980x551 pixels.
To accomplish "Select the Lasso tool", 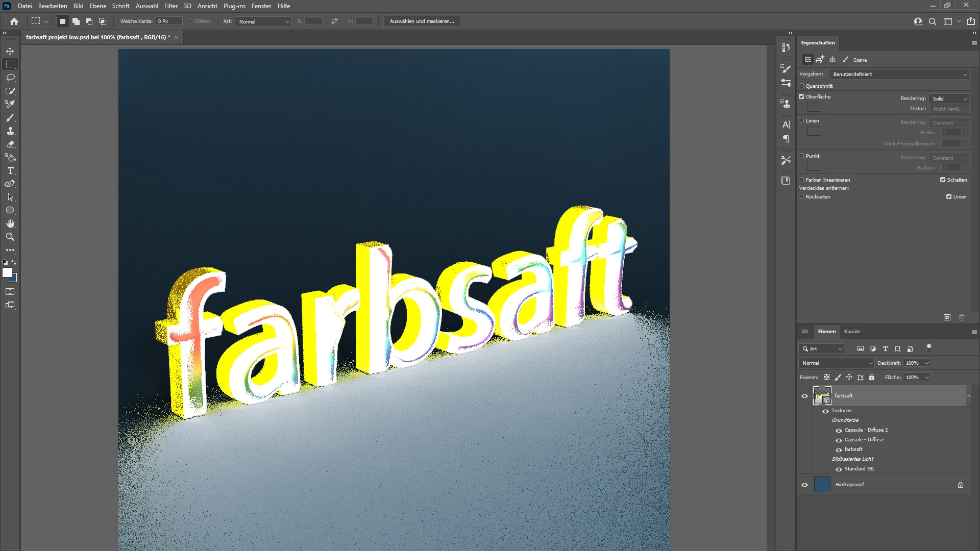I will click(x=10, y=78).
